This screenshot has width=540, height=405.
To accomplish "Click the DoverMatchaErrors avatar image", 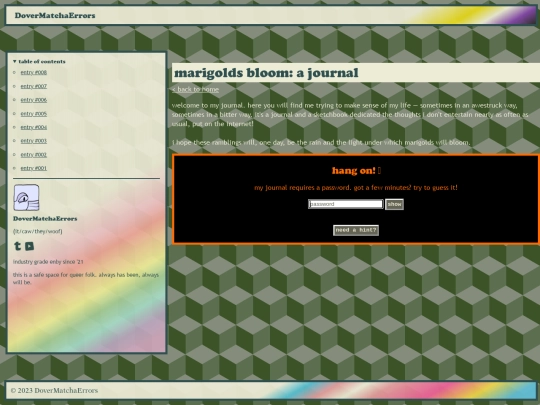I will tap(27, 197).
